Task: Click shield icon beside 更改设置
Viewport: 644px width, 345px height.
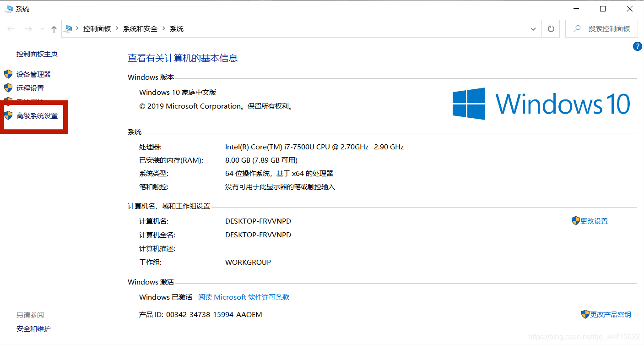Action: (576, 220)
